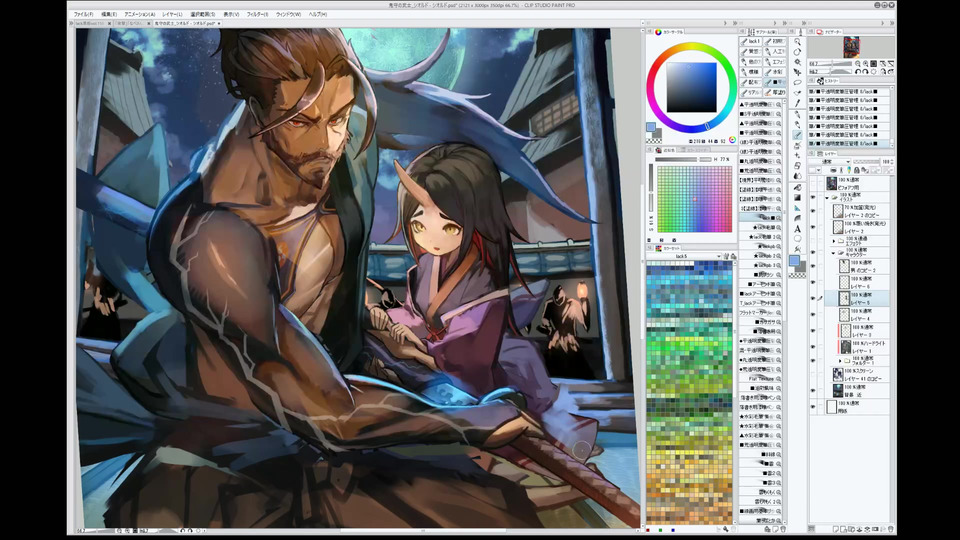Image resolution: width=960 pixels, height=540 pixels.
Task: Open the ウィンドウ(W) menu
Action: click(x=288, y=14)
